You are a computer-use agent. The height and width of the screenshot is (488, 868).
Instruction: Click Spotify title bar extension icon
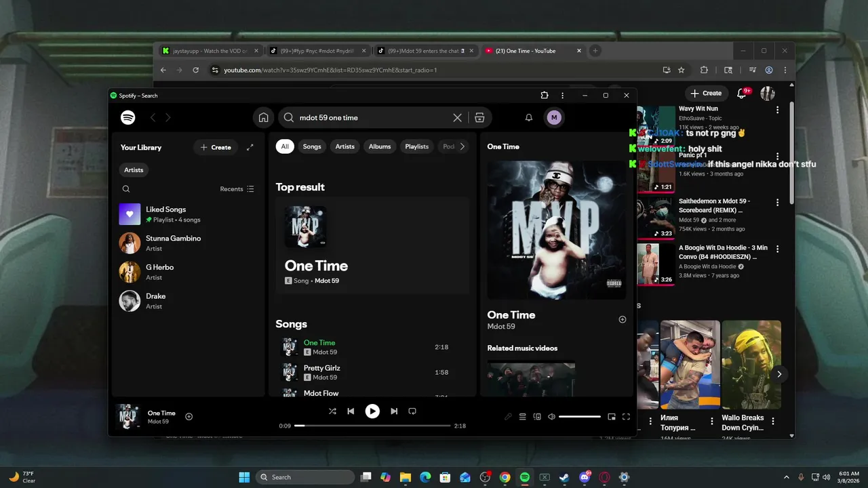pyautogui.click(x=545, y=96)
